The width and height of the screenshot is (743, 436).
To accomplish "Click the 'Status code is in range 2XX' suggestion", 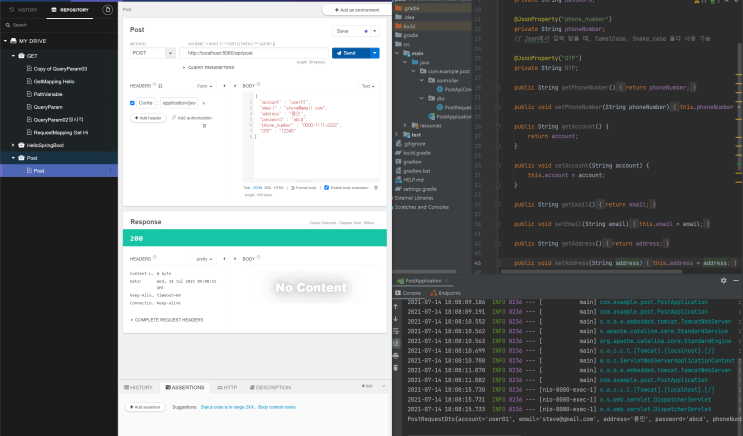I will (227, 407).
